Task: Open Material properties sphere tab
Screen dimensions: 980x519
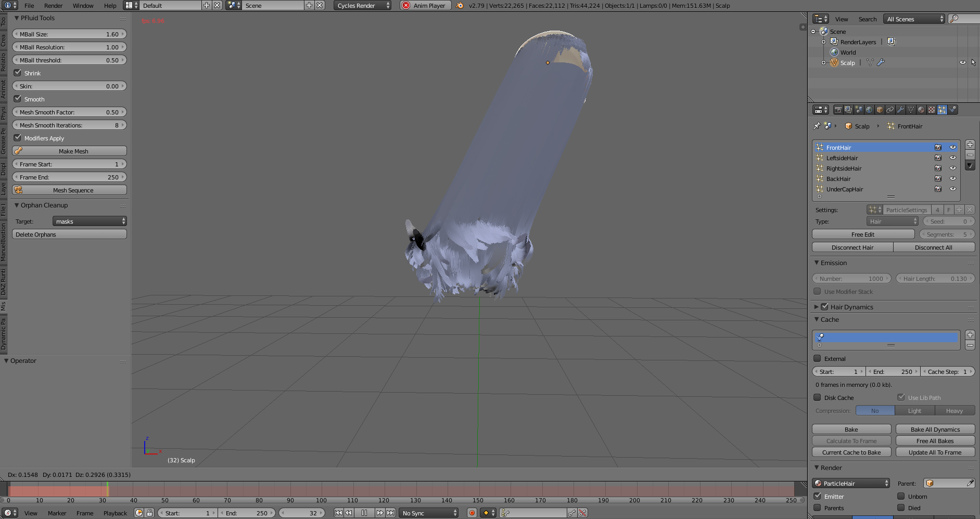Action: click(921, 110)
